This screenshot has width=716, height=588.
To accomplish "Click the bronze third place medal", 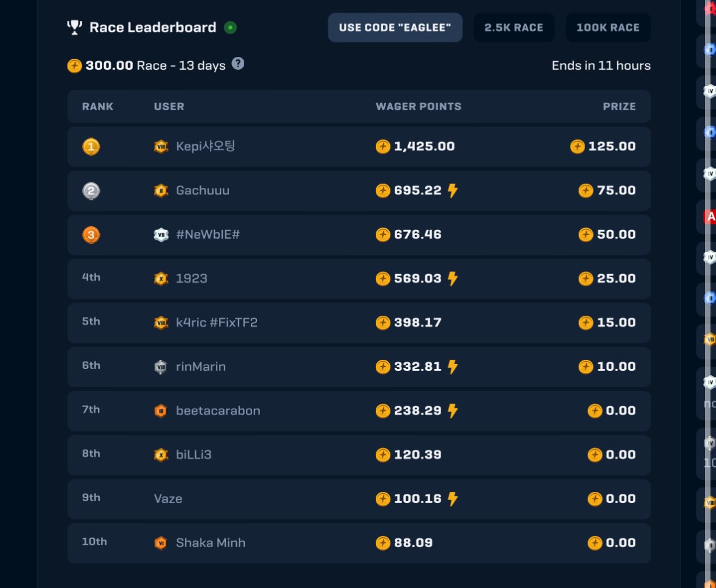I will [x=91, y=235].
